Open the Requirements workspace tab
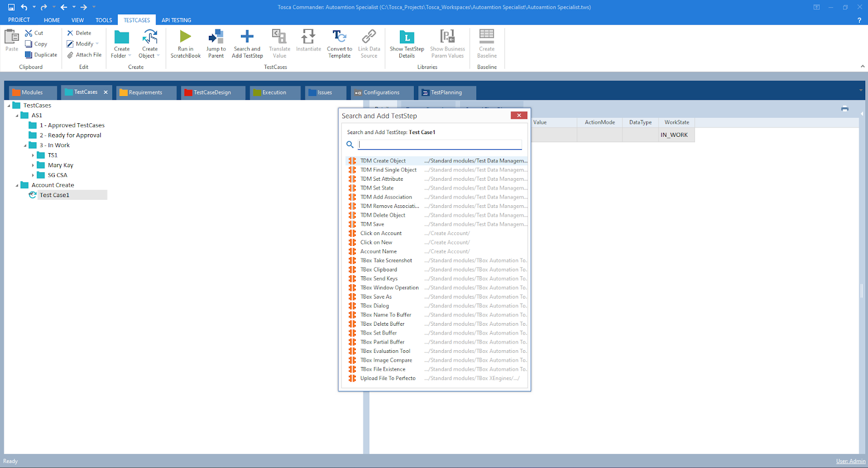The width and height of the screenshot is (868, 468). 145,92
